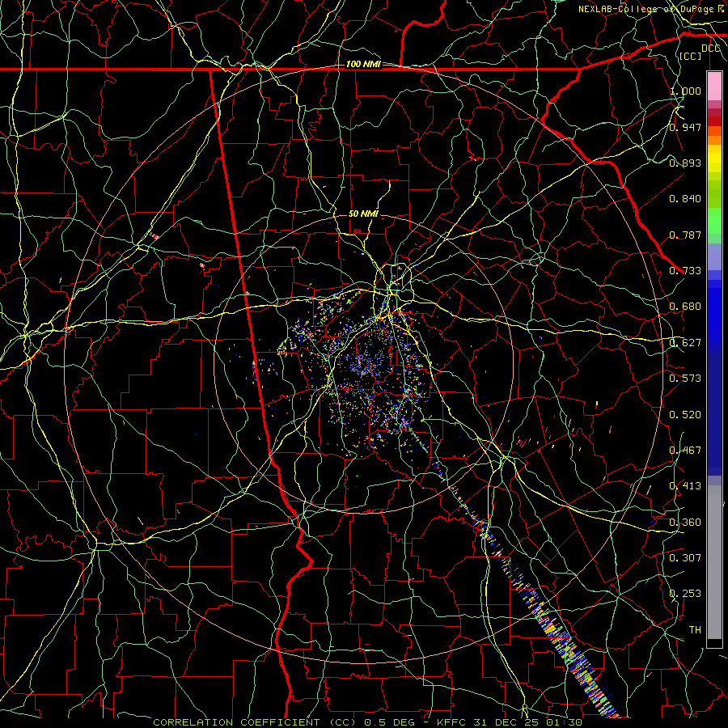Click the 01:30 timestamp in the caption
The height and width of the screenshot is (728, 728).
click(564, 722)
